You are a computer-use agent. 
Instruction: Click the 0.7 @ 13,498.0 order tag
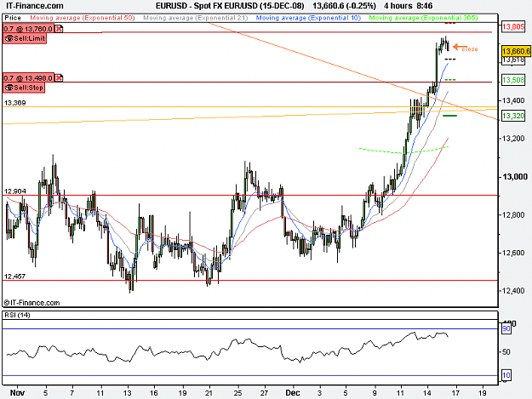28,78
